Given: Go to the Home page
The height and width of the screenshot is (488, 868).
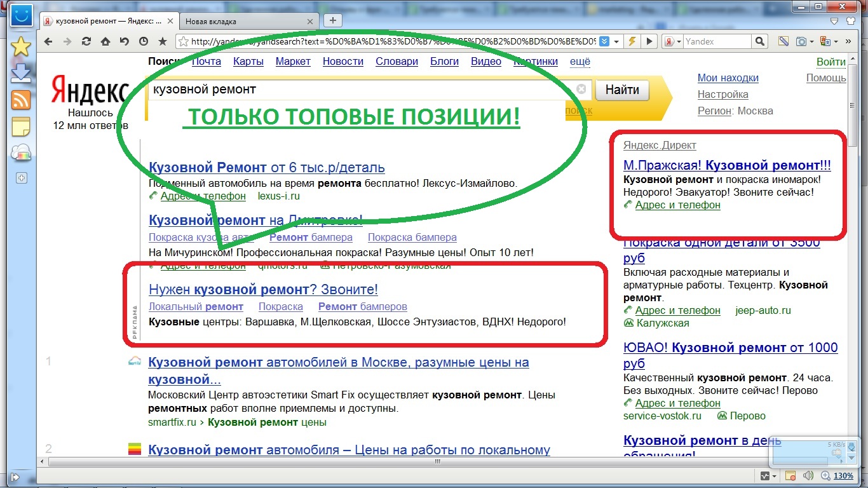Looking at the screenshot, I should coord(105,41).
